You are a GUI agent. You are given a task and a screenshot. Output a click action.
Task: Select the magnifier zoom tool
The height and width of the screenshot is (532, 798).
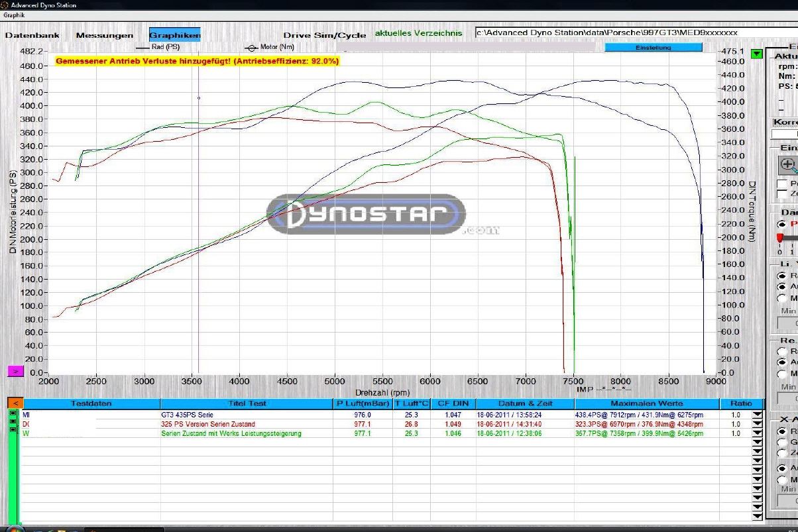coord(788,165)
